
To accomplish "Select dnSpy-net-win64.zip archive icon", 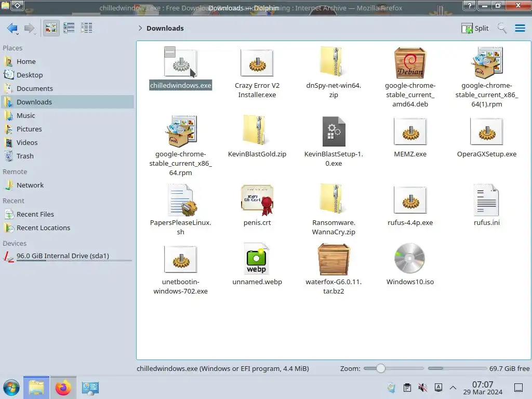I will 334,61.
